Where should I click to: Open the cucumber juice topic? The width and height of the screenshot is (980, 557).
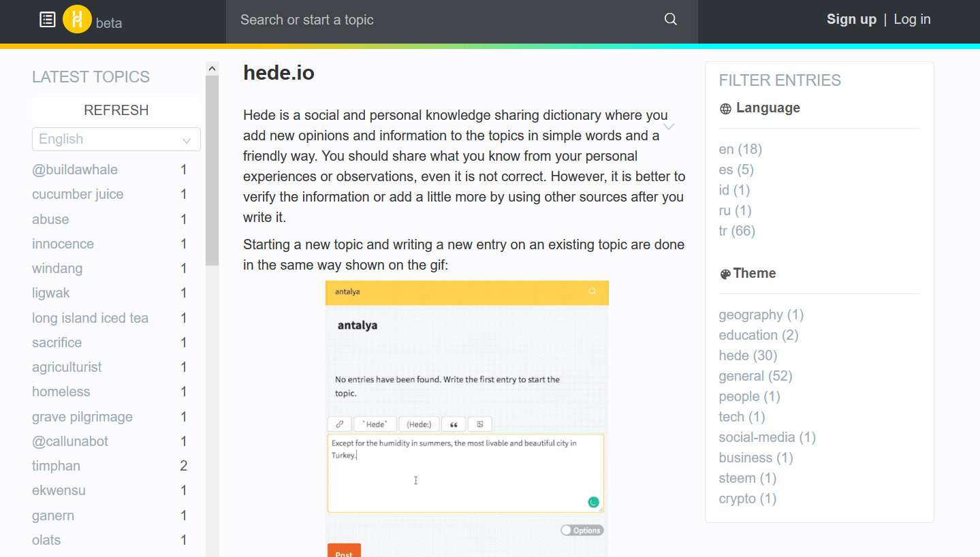click(78, 194)
